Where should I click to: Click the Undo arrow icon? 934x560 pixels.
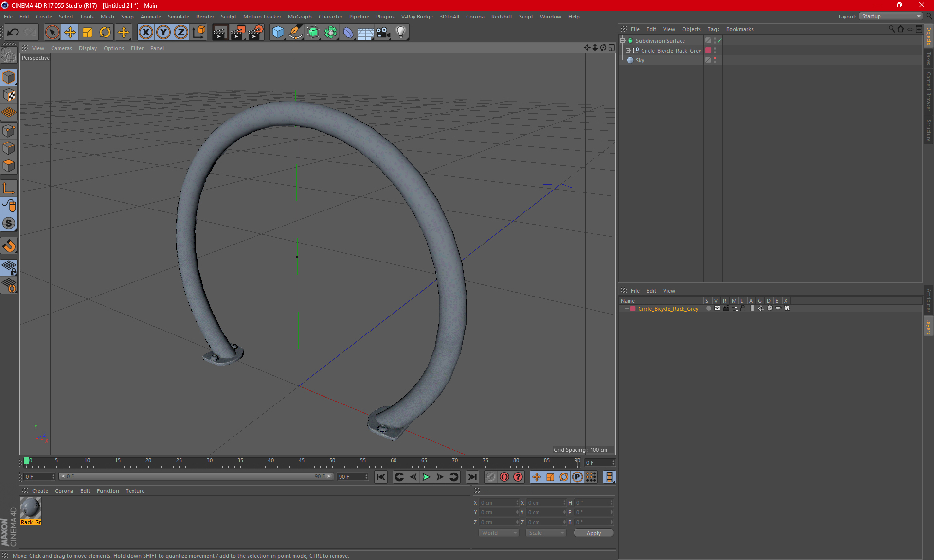point(13,33)
